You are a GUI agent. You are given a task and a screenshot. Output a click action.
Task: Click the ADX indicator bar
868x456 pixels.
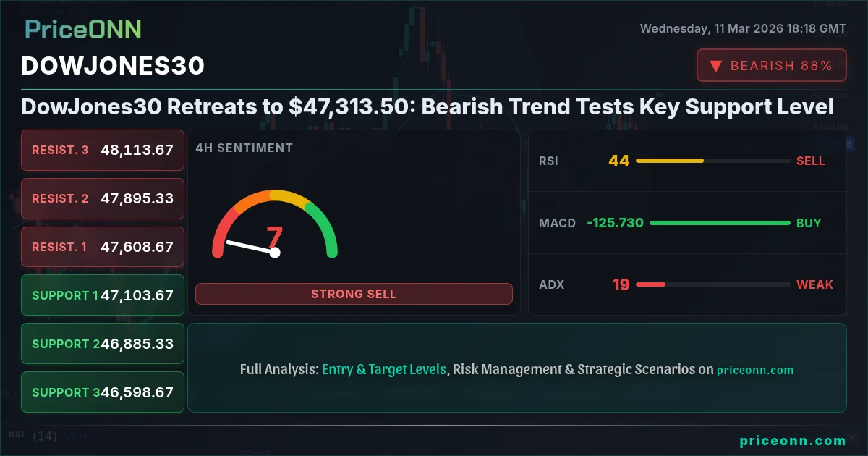coord(712,284)
